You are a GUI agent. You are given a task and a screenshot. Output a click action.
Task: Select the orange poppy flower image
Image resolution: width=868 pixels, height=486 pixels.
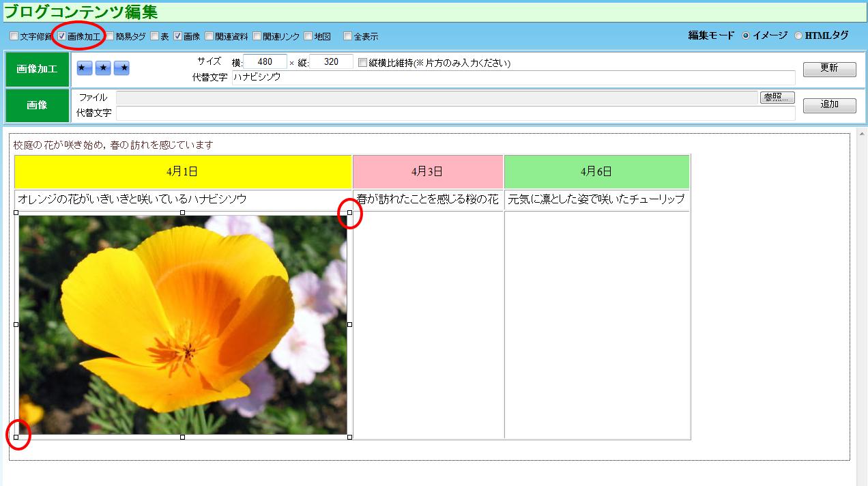tap(183, 325)
